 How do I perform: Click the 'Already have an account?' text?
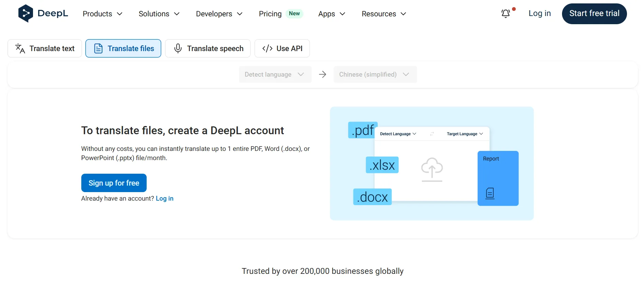pos(118,199)
